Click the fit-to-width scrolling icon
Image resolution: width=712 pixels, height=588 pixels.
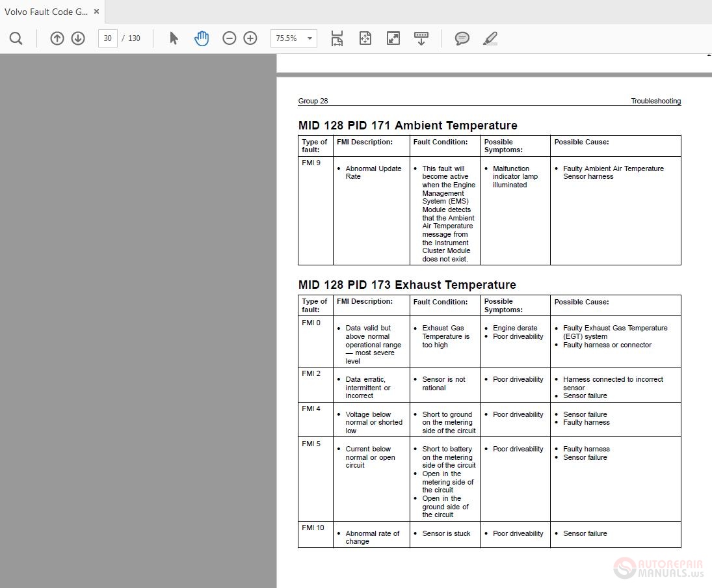(x=337, y=38)
